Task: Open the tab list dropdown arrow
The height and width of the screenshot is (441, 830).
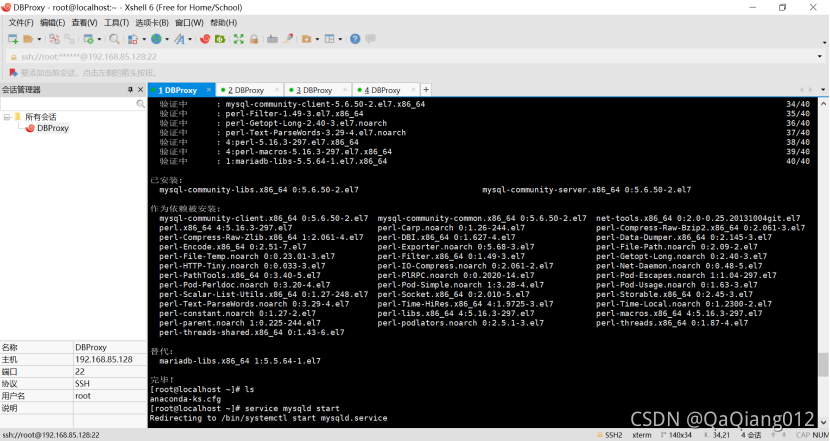Action: coord(823,90)
